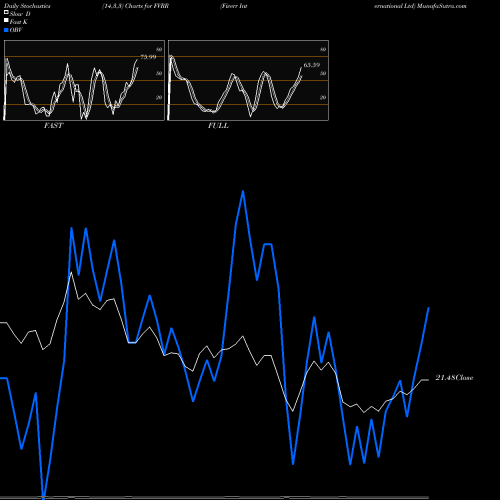The height and width of the screenshot is (500, 500).
Task: Select the FULL stochastic chart label
Action: 218,126
